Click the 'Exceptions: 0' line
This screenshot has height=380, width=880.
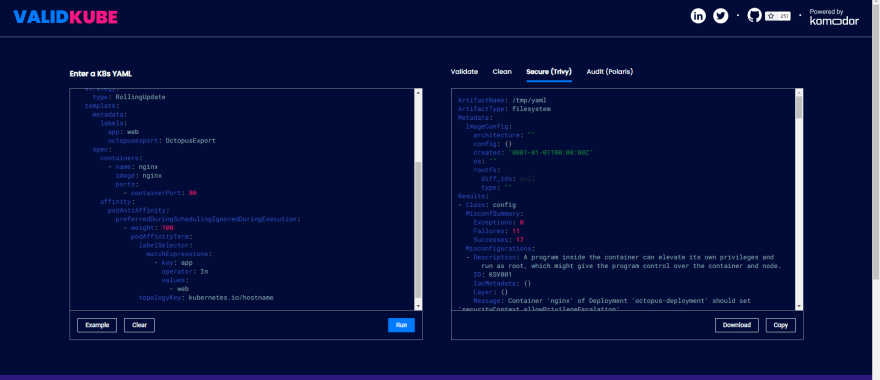498,222
